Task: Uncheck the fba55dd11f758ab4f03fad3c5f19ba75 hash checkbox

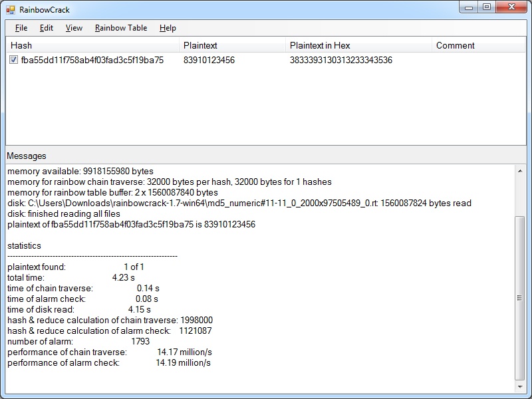Action: 13,60
